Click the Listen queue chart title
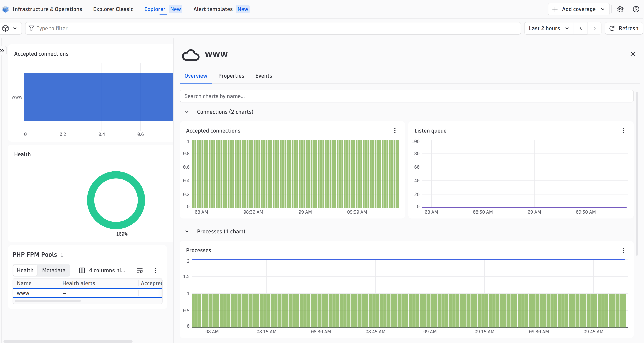 click(x=430, y=130)
